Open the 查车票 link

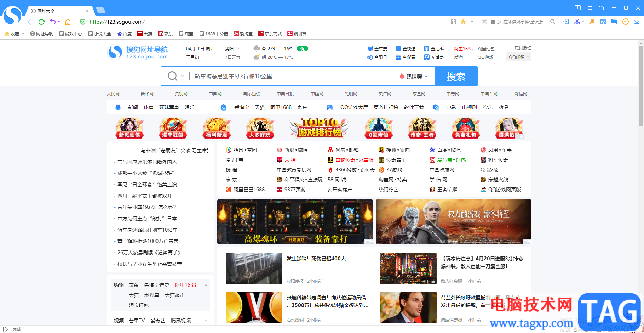(x=377, y=49)
